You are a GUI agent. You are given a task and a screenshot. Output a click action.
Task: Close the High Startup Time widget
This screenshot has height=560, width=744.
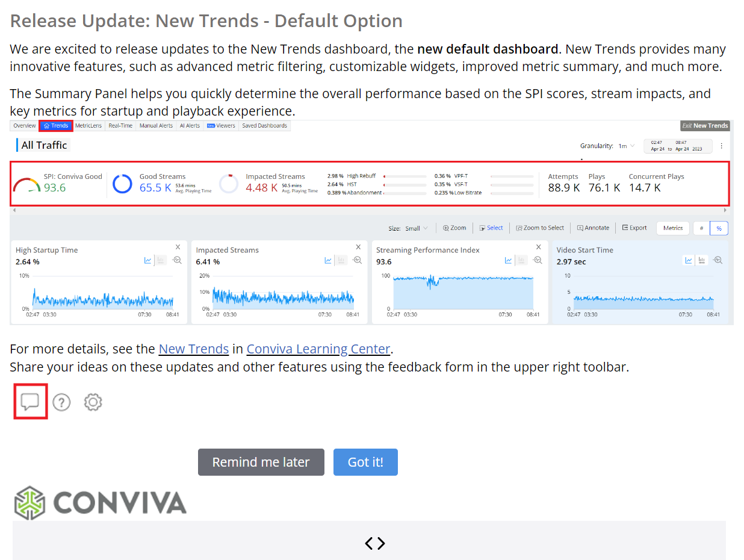pyautogui.click(x=178, y=247)
